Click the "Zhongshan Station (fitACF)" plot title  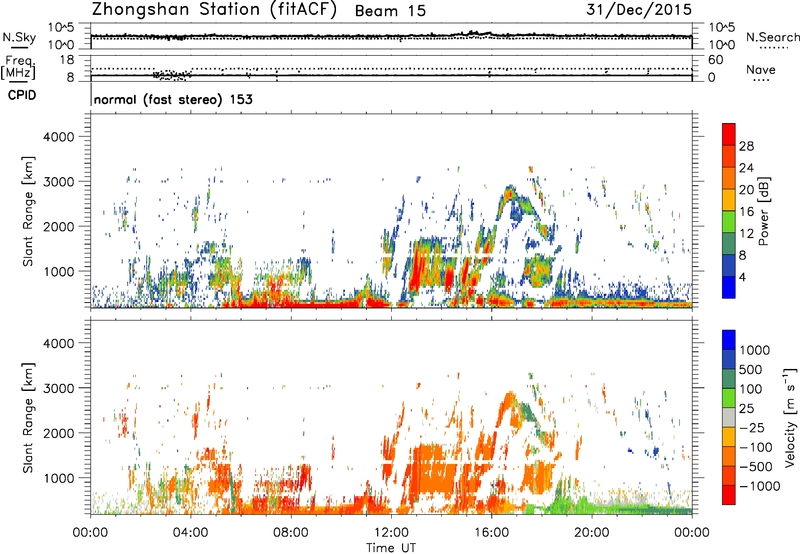click(214, 10)
